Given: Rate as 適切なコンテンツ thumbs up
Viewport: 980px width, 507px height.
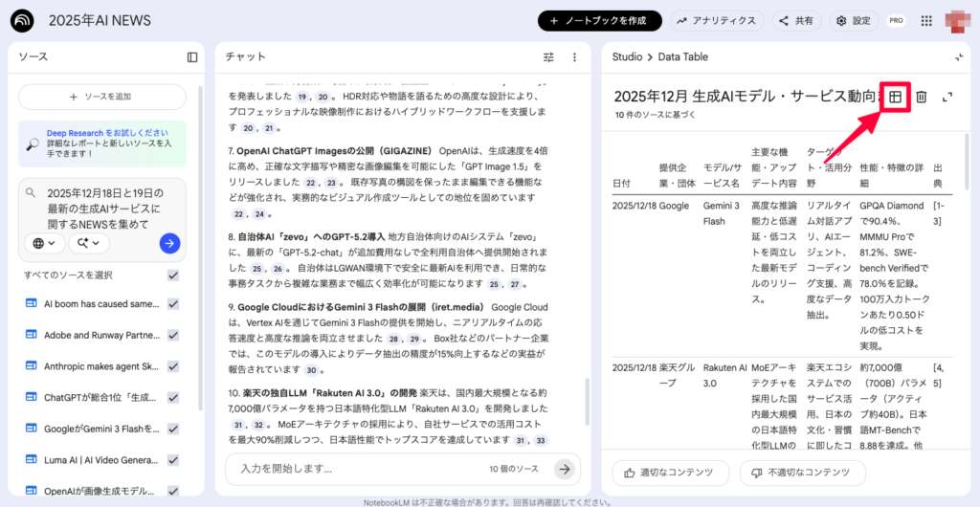Looking at the screenshot, I should (671, 473).
